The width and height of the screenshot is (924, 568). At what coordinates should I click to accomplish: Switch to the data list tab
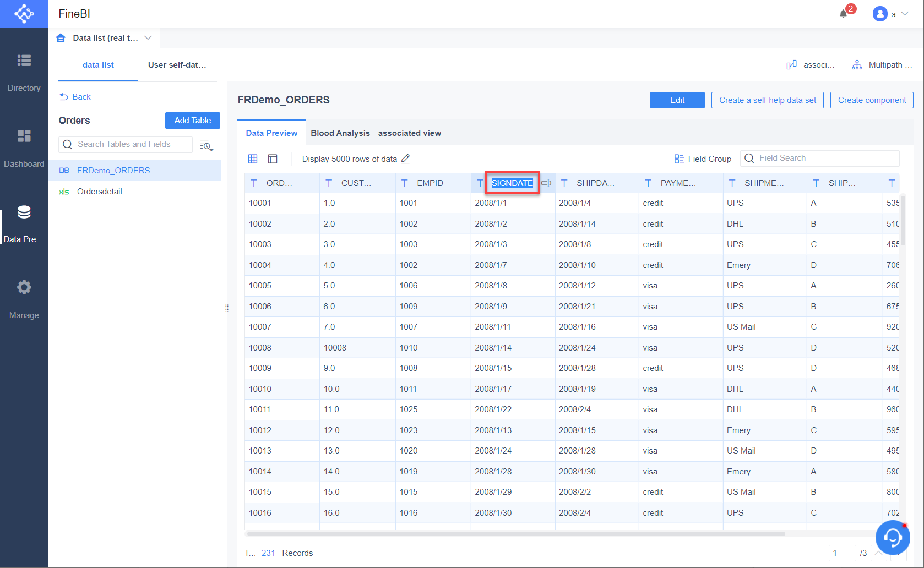[98, 65]
